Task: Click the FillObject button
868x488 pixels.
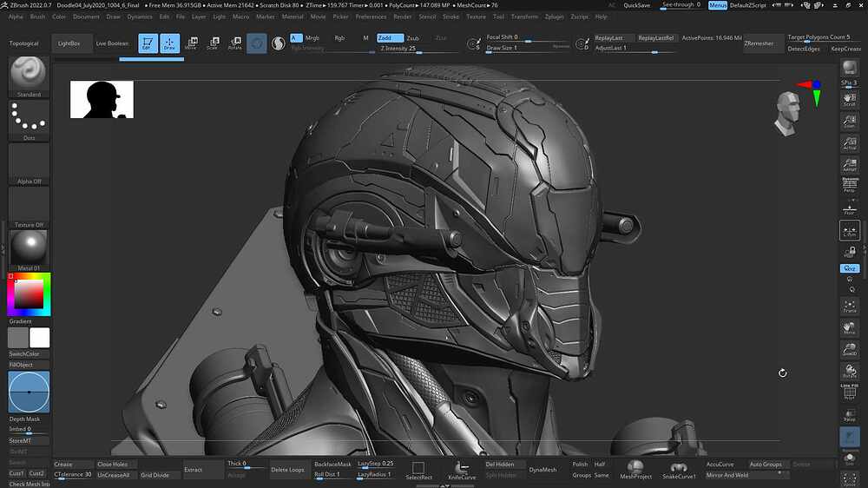Action: 29,365
